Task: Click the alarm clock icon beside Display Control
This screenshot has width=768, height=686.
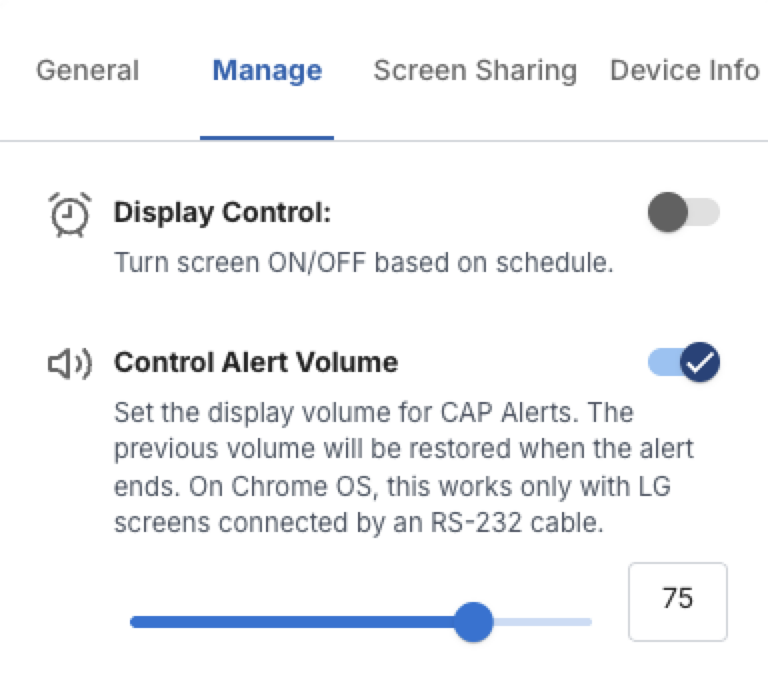Action: click(69, 214)
